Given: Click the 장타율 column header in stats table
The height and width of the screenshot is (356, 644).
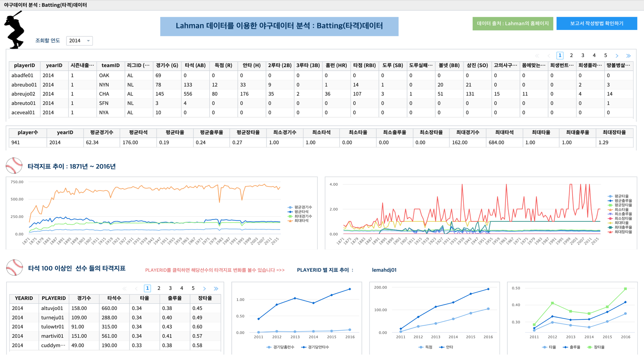Looking at the screenshot, I should (x=205, y=298).
